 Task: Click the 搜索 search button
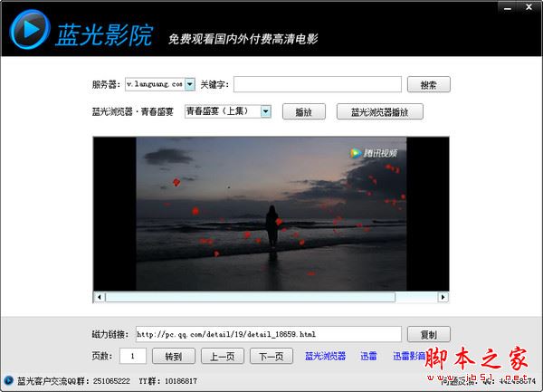click(429, 84)
